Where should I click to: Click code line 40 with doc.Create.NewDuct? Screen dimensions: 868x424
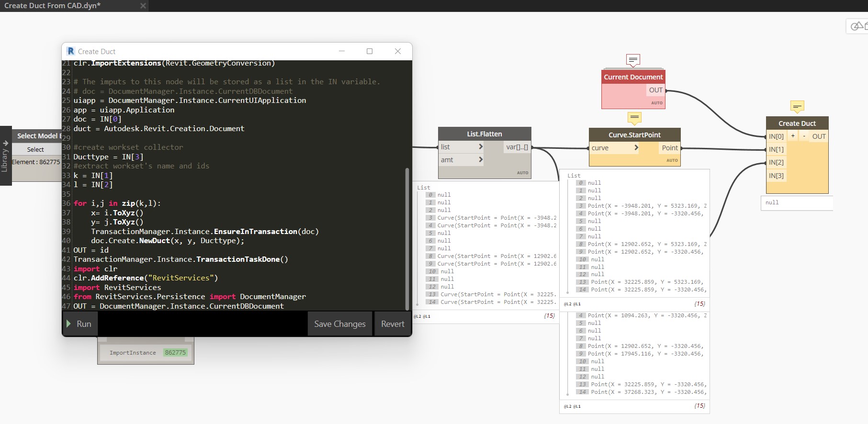pos(168,241)
